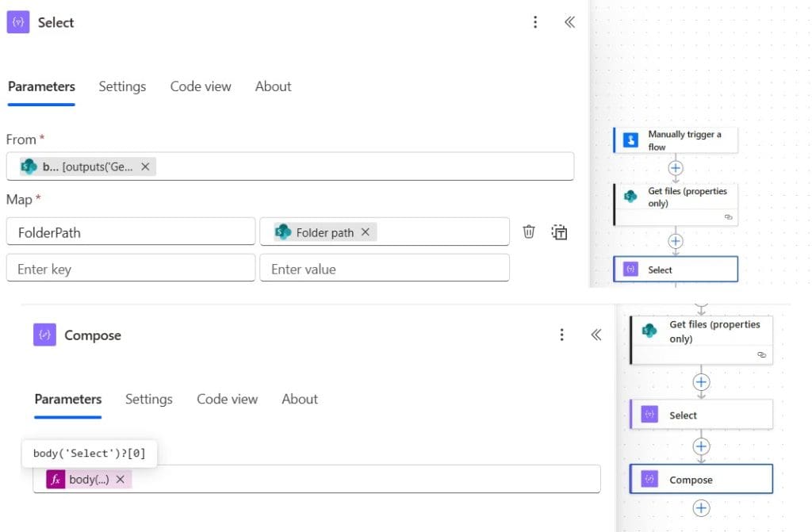
Task: Select the Parameters tab in the Compose panel
Action: (x=68, y=400)
